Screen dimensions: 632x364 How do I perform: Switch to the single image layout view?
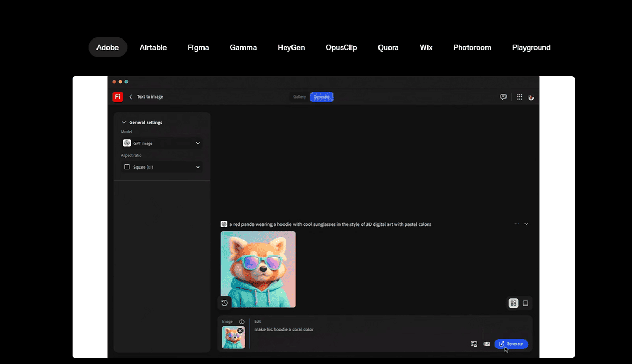click(525, 303)
